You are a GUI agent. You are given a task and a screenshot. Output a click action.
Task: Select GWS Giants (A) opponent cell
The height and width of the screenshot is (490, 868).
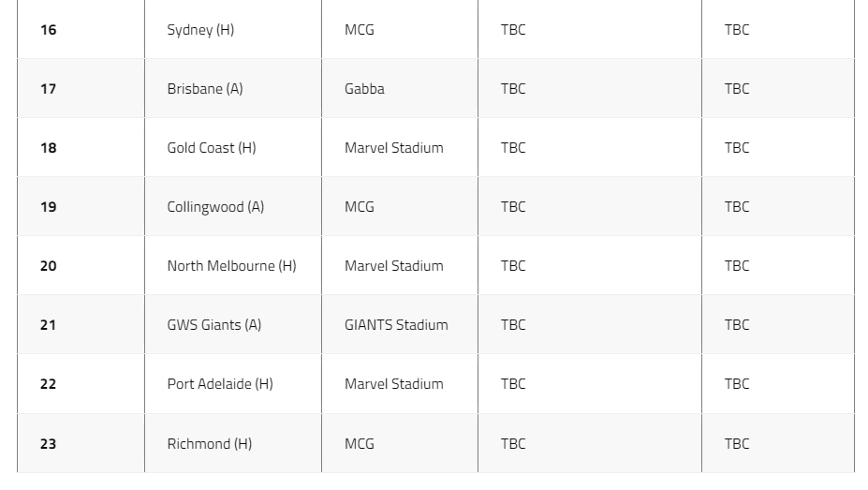(233, 325)
